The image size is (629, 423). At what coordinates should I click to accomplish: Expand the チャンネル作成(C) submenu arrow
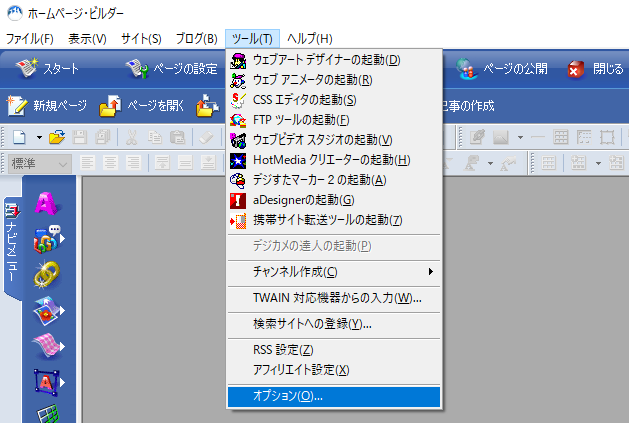(x=430, y=272)
